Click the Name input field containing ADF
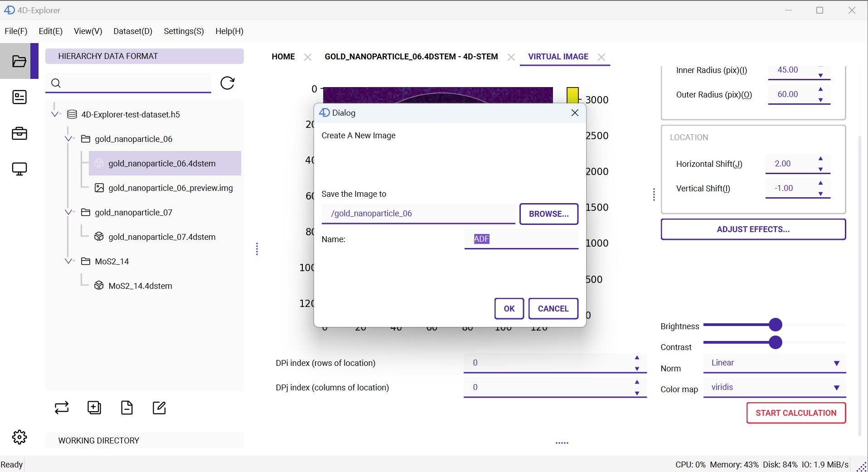The image size is (868, 472). (x=521, y=239)
